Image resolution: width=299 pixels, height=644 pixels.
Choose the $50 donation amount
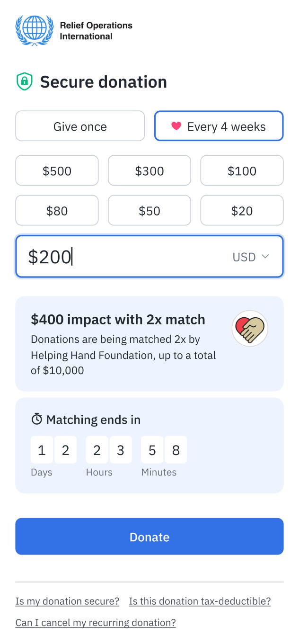[149, 210]
